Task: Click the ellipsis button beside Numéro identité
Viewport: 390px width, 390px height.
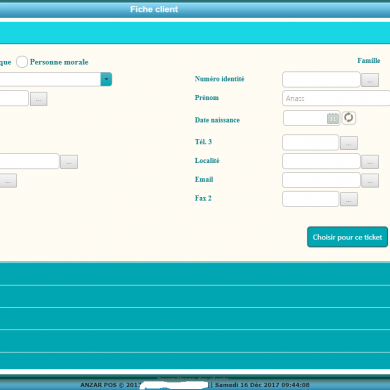Action: tap(370, 80)
